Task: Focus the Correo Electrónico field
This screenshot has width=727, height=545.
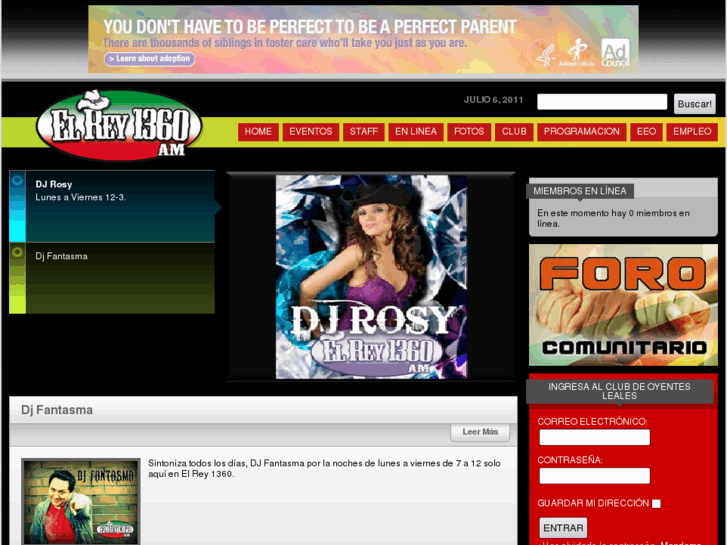Action: click(x=594, y=437)
